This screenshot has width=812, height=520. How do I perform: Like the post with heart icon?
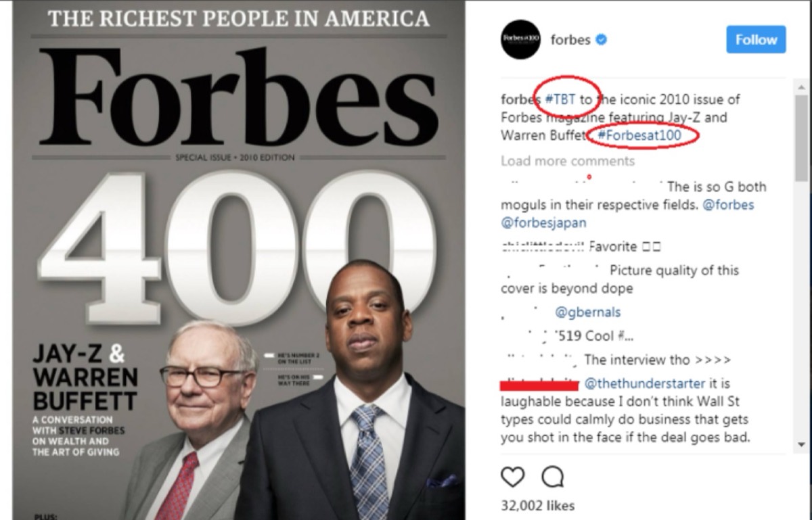513,477
